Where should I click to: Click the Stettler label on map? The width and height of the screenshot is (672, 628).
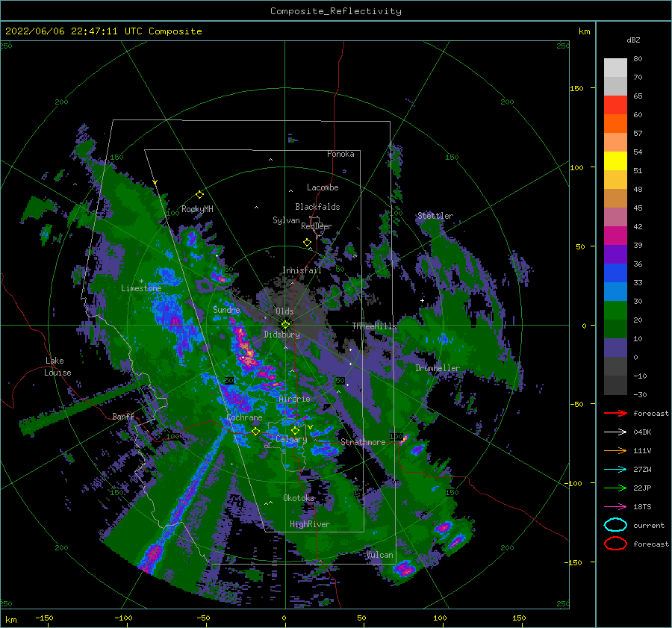coord(435,216)
